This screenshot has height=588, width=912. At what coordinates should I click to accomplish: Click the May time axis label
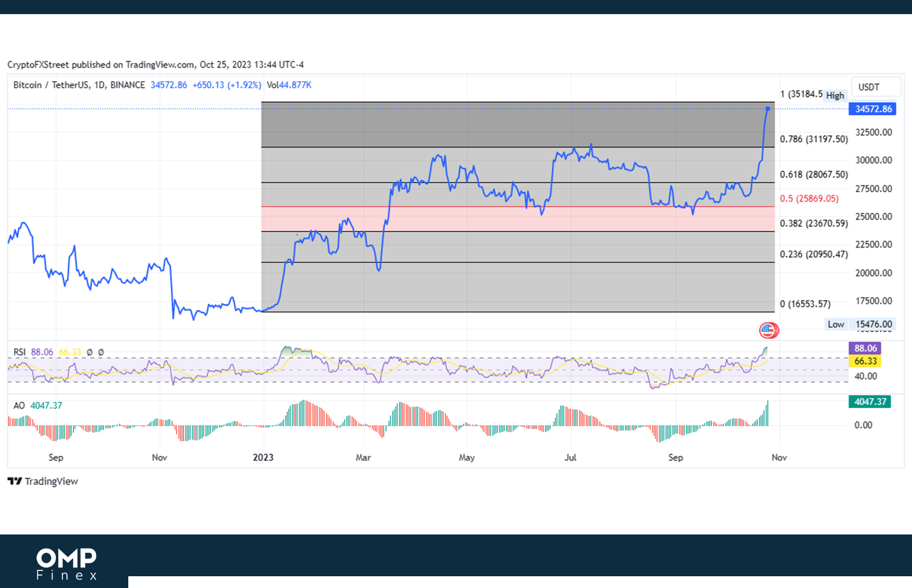467,457
